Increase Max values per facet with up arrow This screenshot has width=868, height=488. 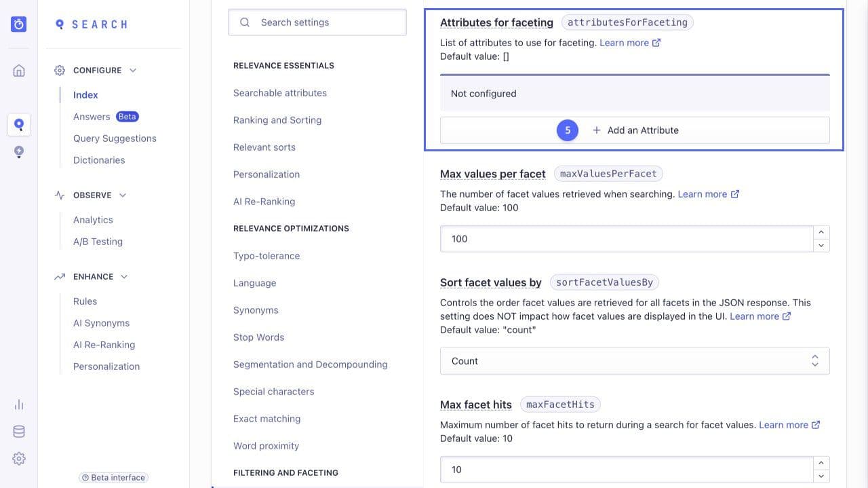click(821, 232)
